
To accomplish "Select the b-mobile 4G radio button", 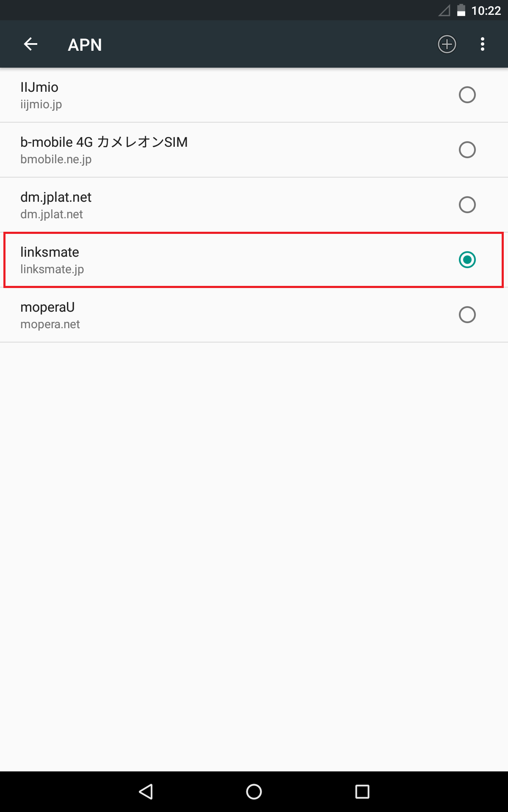I will 467,150.
